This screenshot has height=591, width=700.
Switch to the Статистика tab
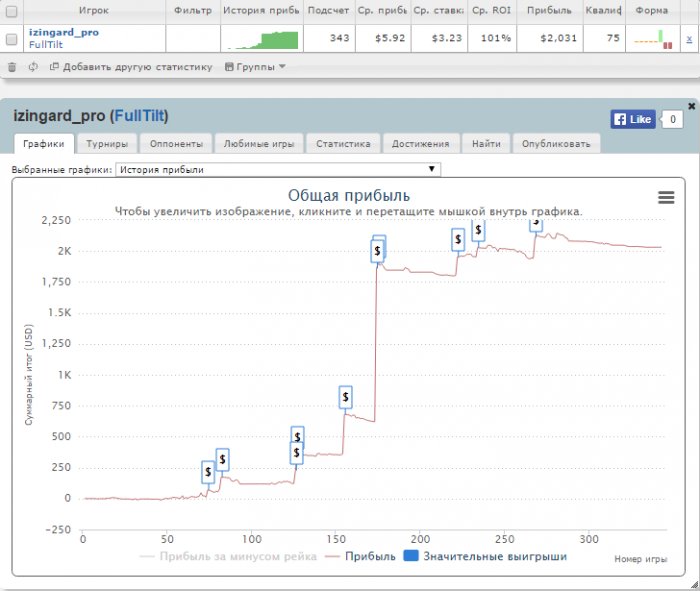(343, 144)
